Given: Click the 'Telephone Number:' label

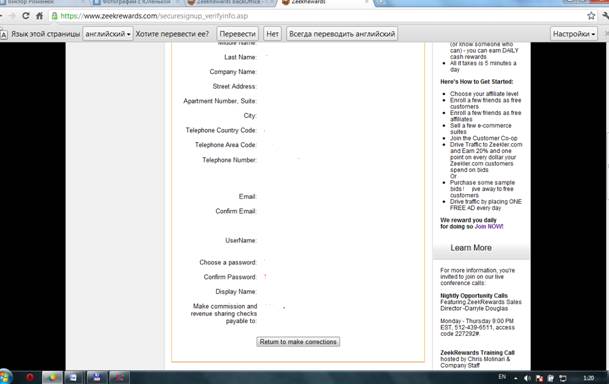Looking at the screenshot, I should [x=229, y=160].
